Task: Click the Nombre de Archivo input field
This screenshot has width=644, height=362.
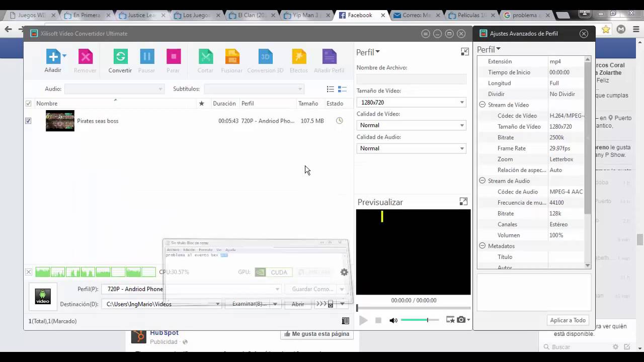Action: [x=411, y=79]
